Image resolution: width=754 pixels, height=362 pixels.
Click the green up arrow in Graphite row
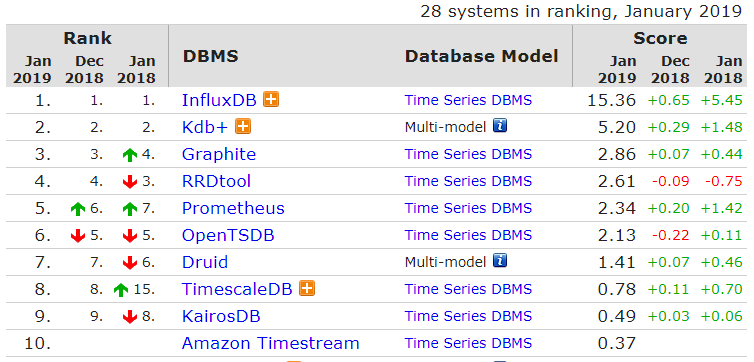click(x=130, y=155)
